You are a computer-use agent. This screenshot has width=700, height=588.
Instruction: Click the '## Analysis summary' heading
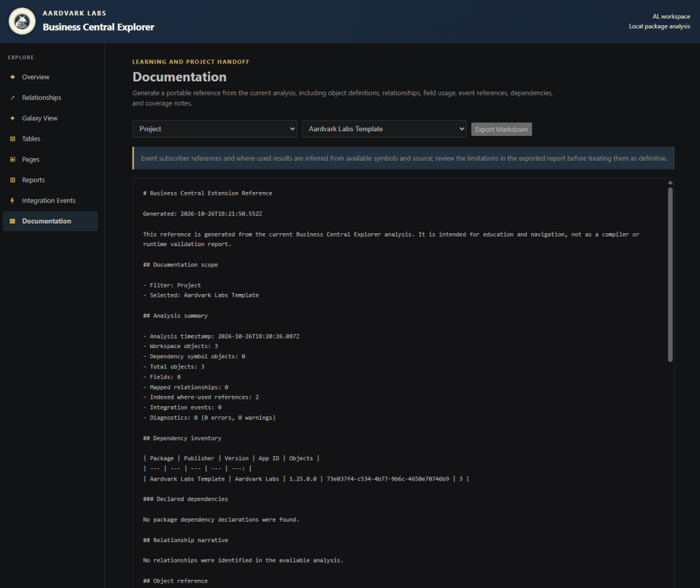click(175, 316)
